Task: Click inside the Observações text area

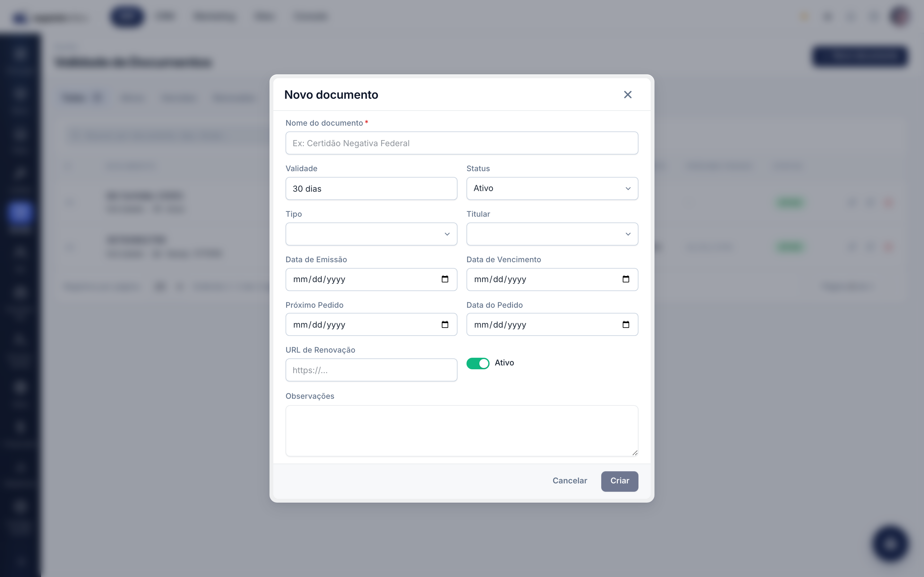Action: [x=462, y=431]
